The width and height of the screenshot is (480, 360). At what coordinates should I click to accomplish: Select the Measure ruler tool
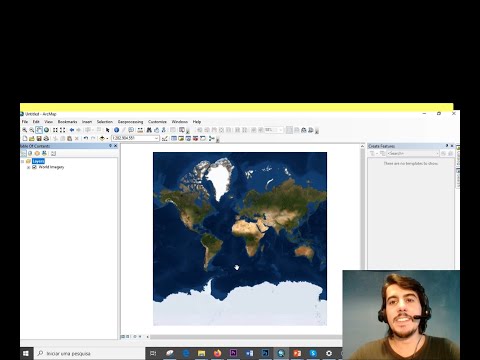point(140,130)
